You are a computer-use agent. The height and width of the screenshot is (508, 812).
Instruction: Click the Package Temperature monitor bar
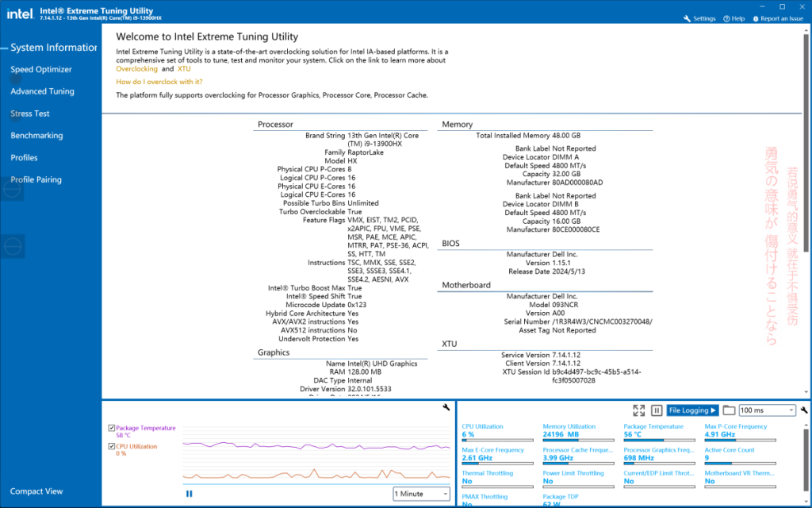click(659, 440)
